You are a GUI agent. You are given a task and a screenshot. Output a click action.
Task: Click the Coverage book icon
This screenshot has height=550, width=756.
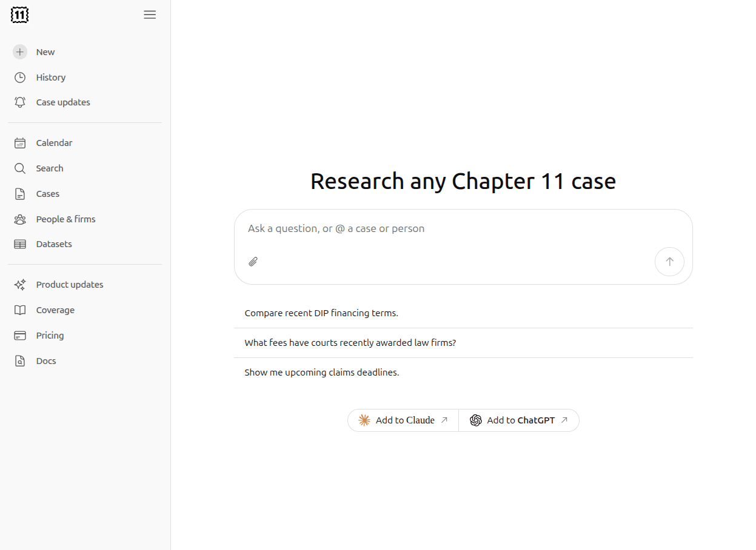pyautogui.click(x=20, y=310)
